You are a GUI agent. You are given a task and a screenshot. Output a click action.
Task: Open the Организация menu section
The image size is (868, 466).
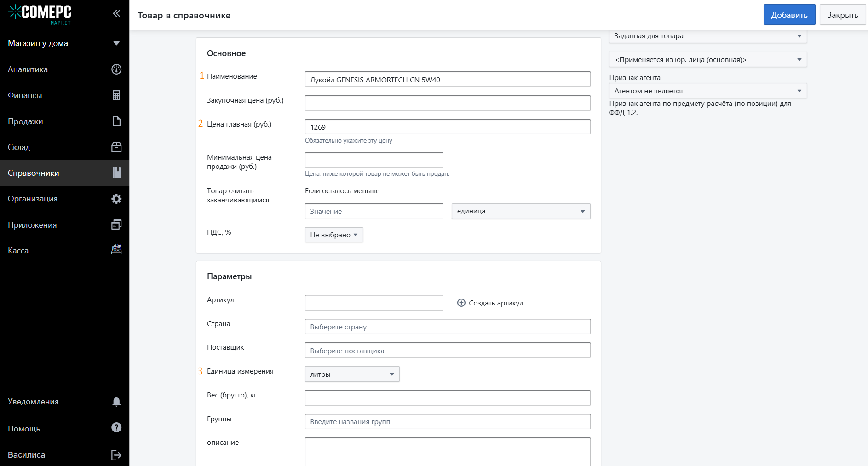coord(64,199)
